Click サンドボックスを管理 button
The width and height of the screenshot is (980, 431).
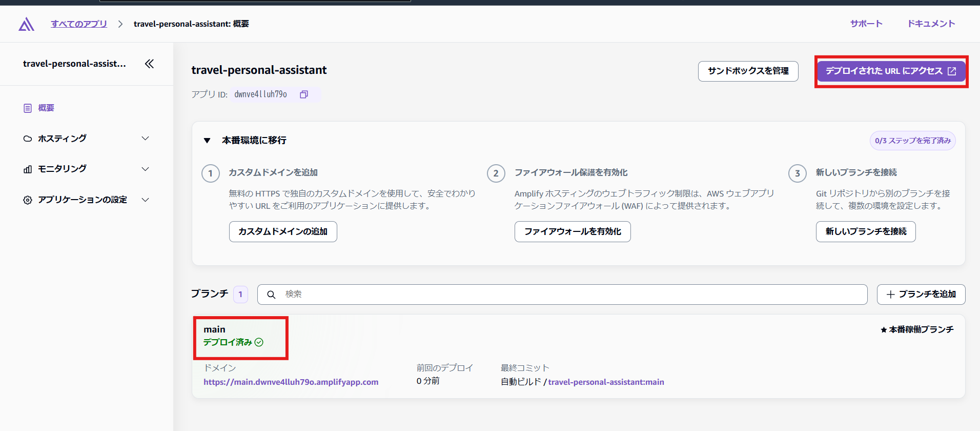[748, 71]
